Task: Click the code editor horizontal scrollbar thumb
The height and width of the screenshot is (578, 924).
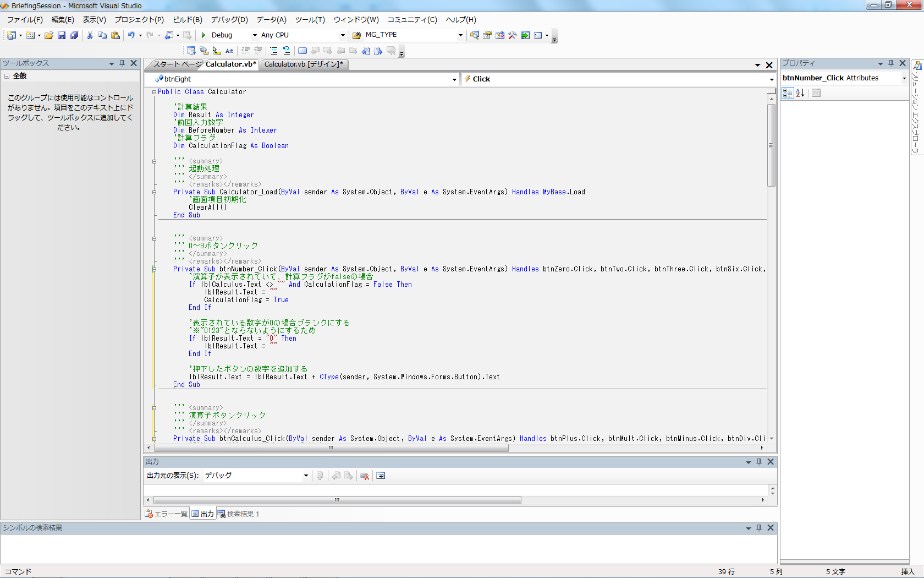Action: [331, 448]
